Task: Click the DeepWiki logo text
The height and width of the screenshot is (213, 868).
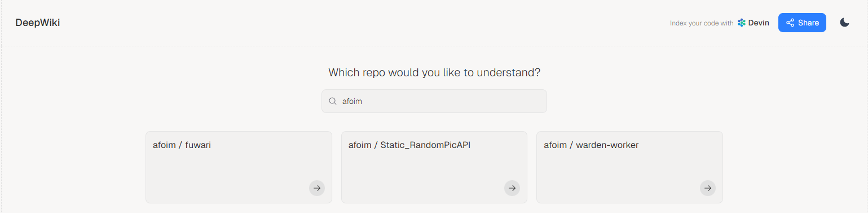Action: 38,23
